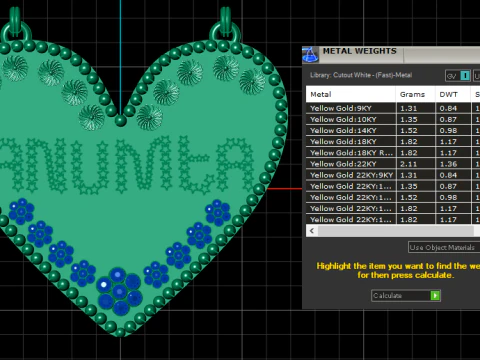
Task: Click the 1.35 grams value for Yellow Gold:10KY
Action: coord(408,119)
